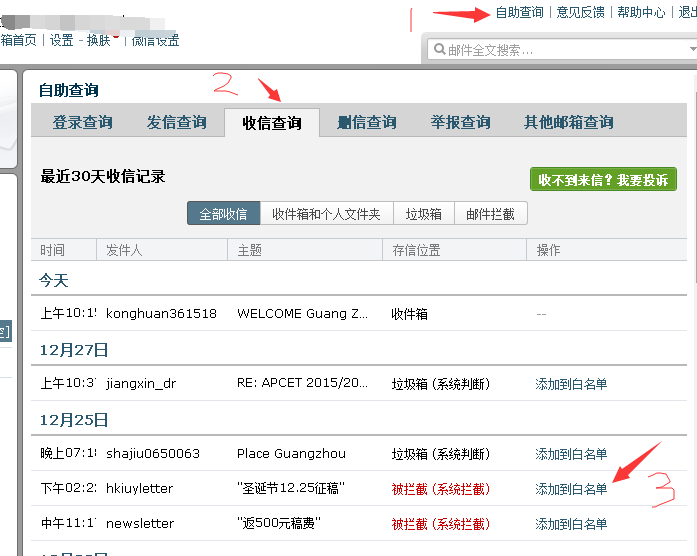Open the 自助查询 link in the top bar
Viewport: 697px width, 556px height.
coord(519,12)
